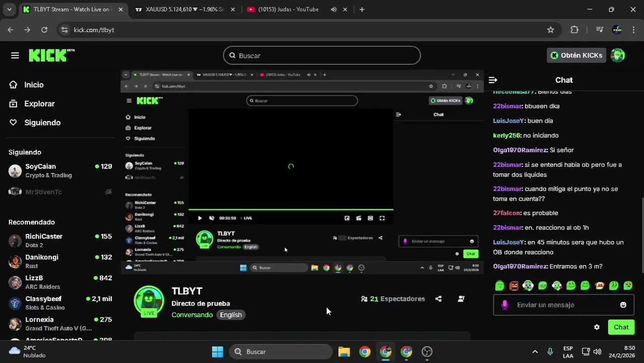Click username kerly256 in chat
This screenshot has width=644, height=363.
[506, 135]
